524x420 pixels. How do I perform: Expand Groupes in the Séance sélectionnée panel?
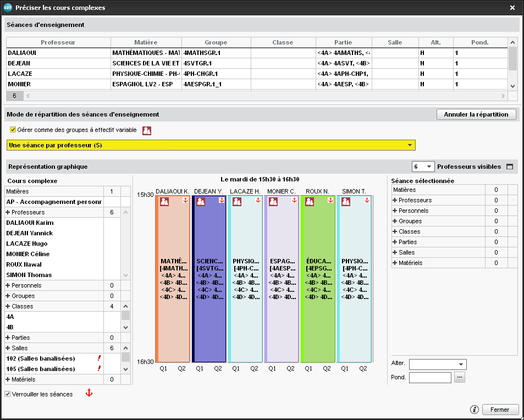pyautogui.click(x=395, y=221)
